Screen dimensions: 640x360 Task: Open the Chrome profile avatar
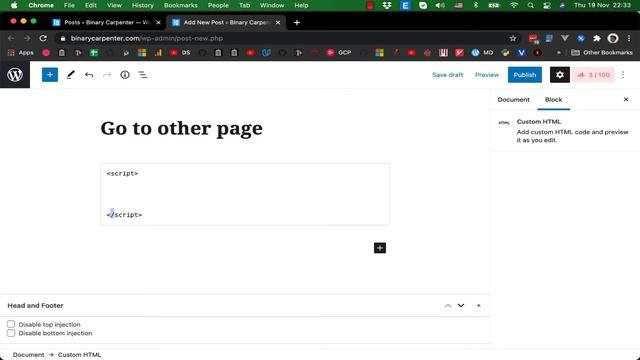(x=613, y=38)
